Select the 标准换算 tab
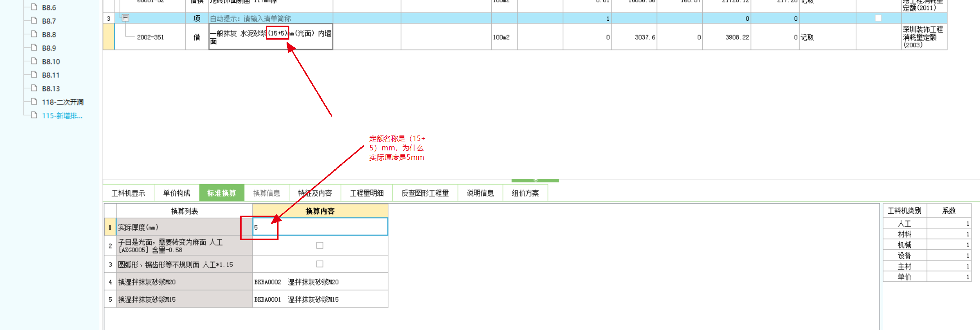Viewport: 980px width, 330px height. pyautogui.click(x=221, y=193)
